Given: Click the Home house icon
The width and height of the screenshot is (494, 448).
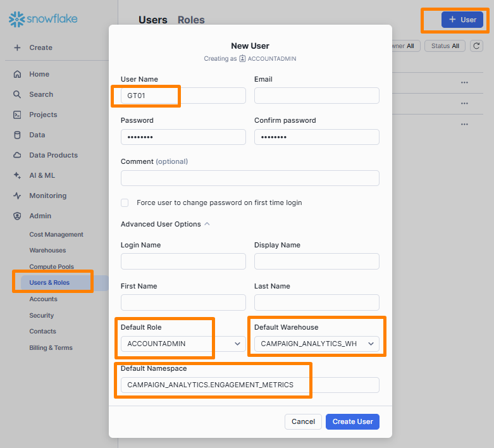Looking at the screenshot, I should (17, 74).
